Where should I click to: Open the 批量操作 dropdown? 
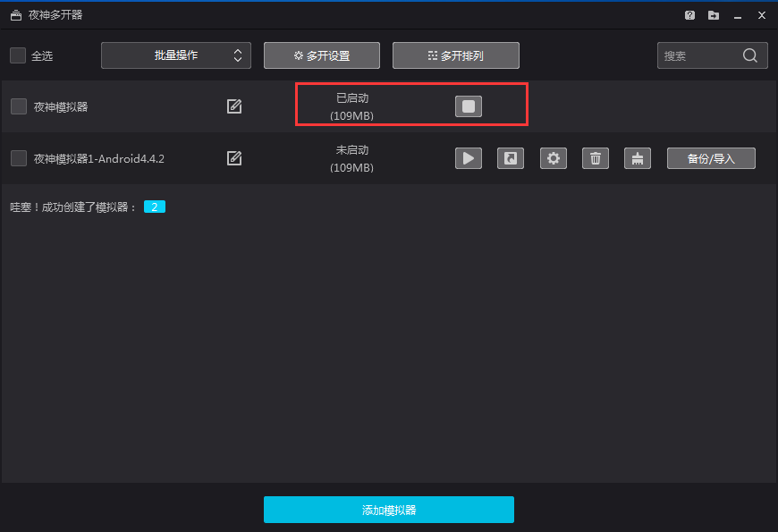[176, 55]
